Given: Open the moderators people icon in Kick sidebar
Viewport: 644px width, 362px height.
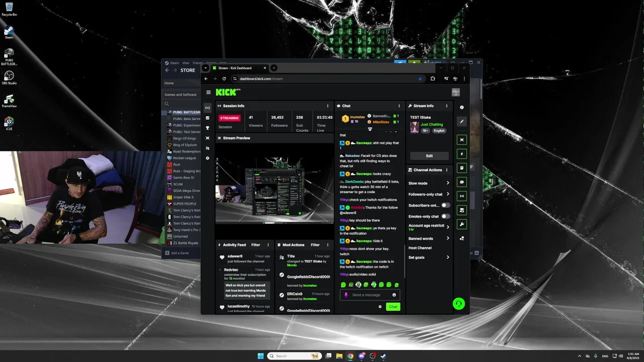Looking at the screenshot, I should click(207, 148).
